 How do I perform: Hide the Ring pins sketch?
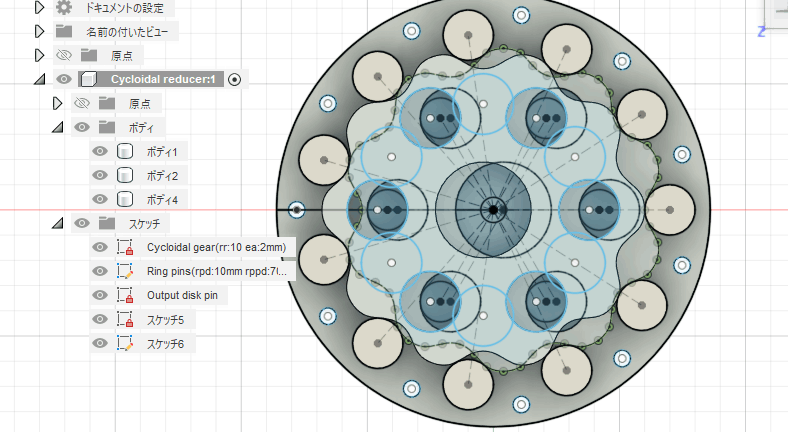(100, 271)
